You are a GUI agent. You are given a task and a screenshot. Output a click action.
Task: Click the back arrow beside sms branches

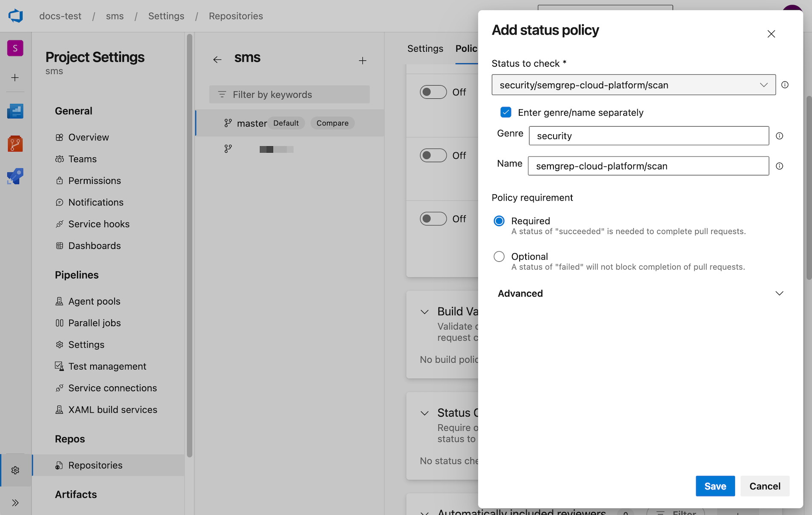[x=218, y=59]
